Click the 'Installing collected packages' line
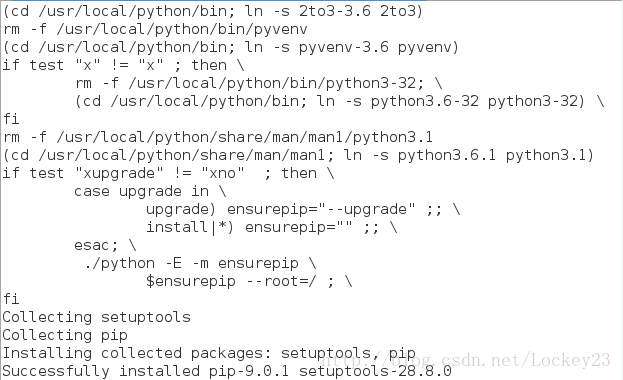The width and height of the screenshot is (623, 380). point(209,353)
